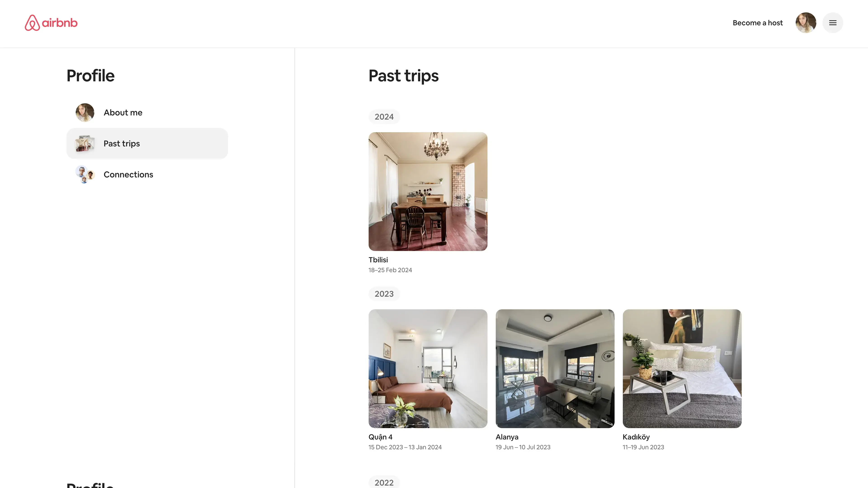Click the About me avatar icon
The image size is (868, 488).
pos(85,112)
